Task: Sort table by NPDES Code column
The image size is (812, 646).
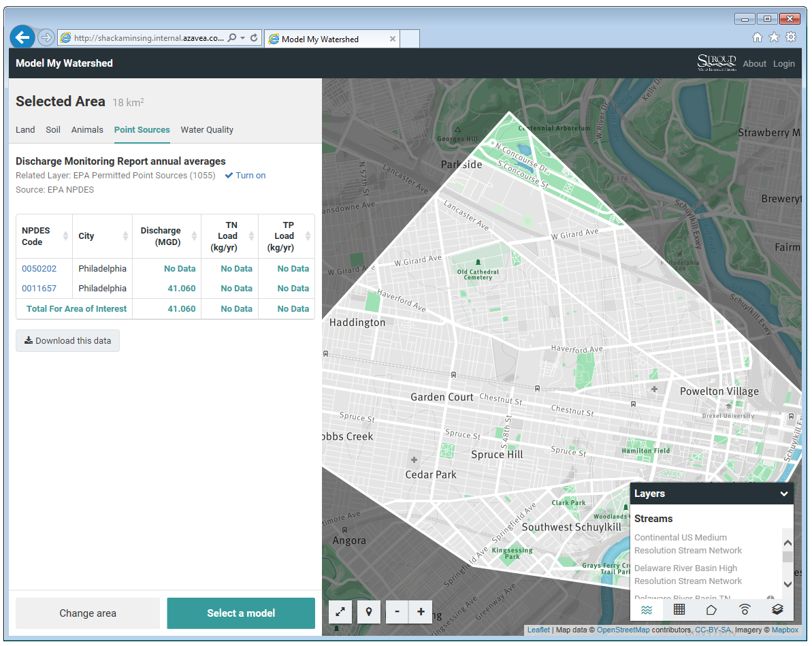Action: [44, 236]
